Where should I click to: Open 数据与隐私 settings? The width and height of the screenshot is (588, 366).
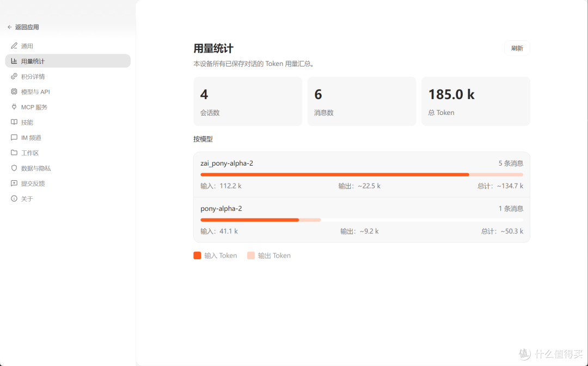point(68,168)
